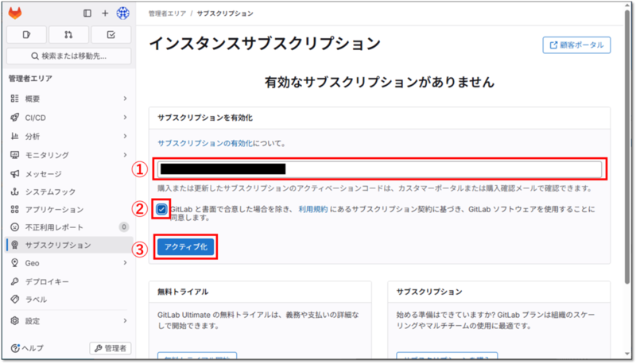
Task: Open アプリケーション in the sidebar
Action: 69,210
